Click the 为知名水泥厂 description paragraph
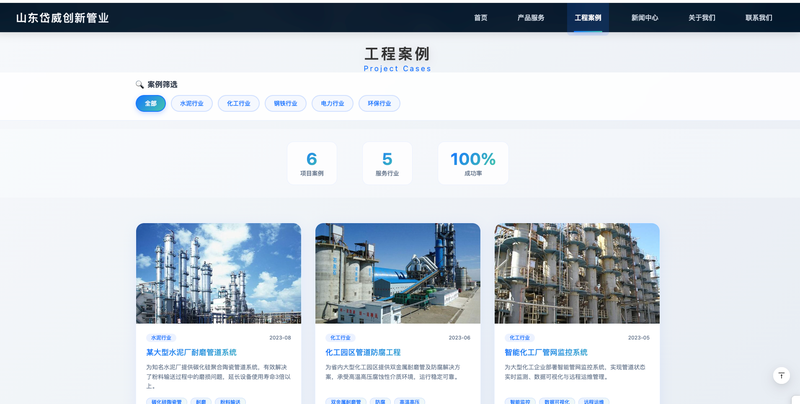 pos(218,376)
